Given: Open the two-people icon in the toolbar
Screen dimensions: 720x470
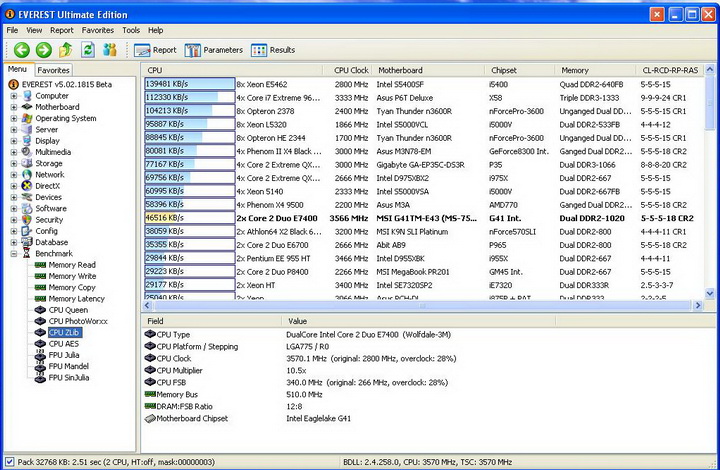Looking at the screenshot, I should [110, 50].
